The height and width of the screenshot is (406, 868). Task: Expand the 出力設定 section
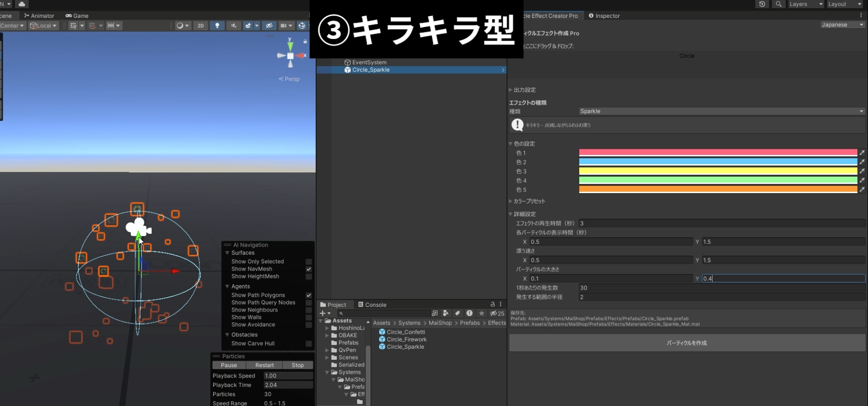pyautogui.click(x=511, y=90)
